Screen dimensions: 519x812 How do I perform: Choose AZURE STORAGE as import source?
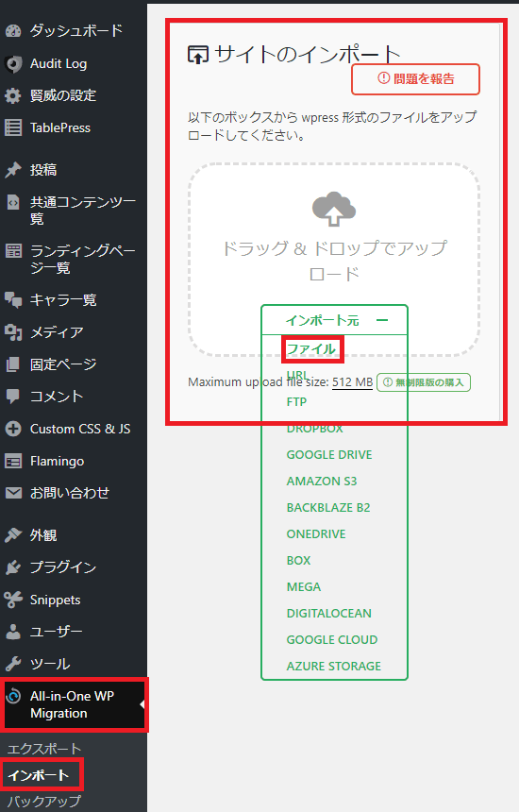[x=334, y=666]
